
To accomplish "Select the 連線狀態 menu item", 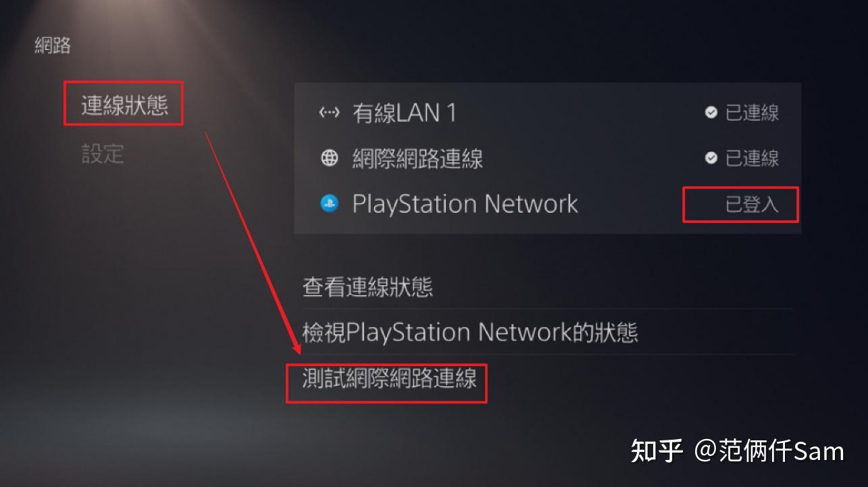I will tap(124, 105).
